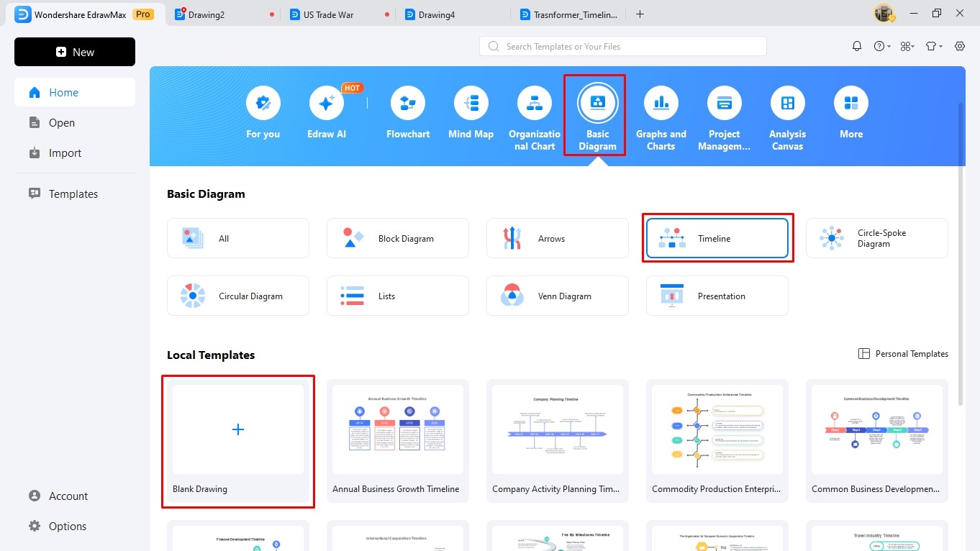Add a new tab with plus

pyautogui.click(x=640, y=14)
